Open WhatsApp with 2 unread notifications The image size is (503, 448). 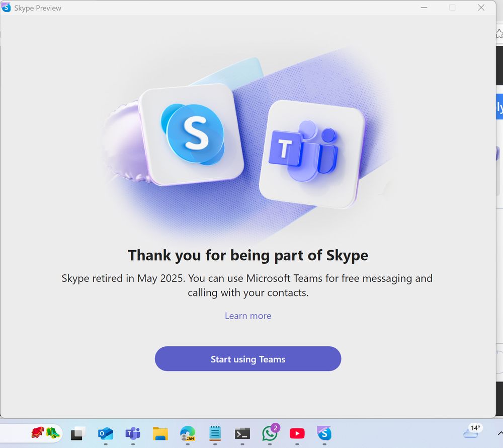(x=271, y=433)
